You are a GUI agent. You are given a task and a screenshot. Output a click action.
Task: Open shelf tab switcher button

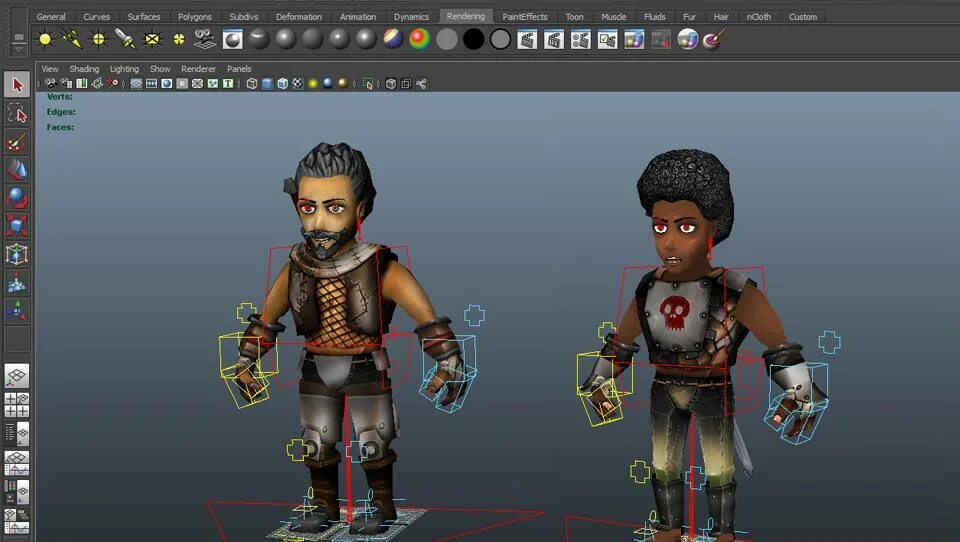(18, 38)
